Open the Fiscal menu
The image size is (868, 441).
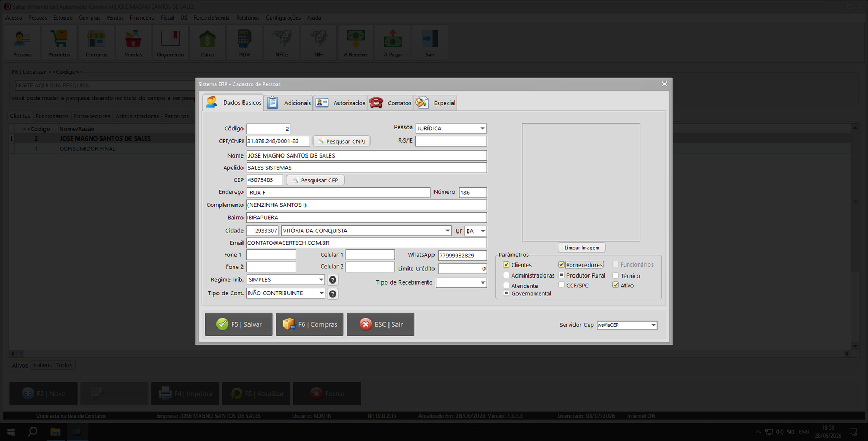point(167,17)
